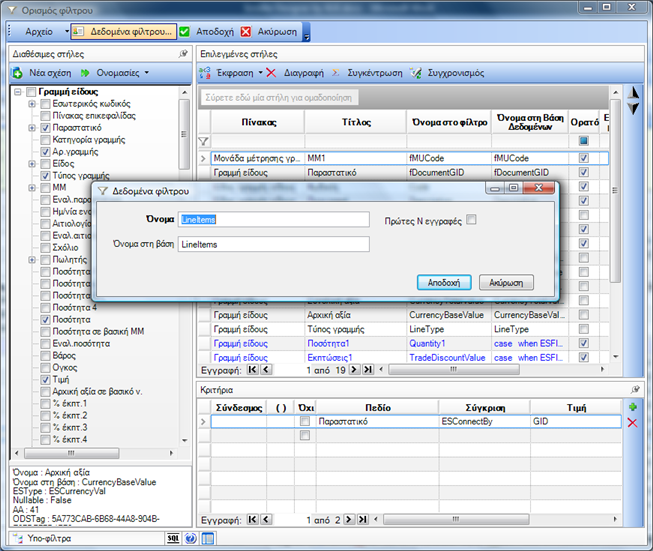The image size is (653, 551).
Task: Sort by the Πίνακας column header
Action: 258,122
